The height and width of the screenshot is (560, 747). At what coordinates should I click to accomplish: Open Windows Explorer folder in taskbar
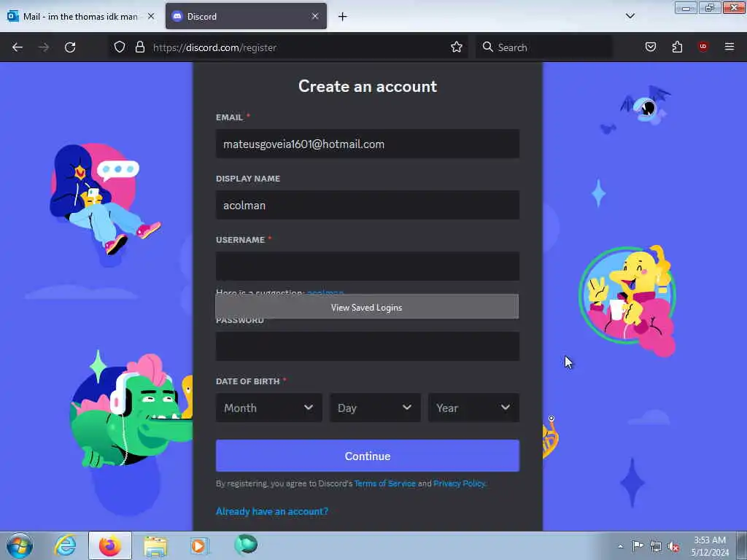[155, 546]
